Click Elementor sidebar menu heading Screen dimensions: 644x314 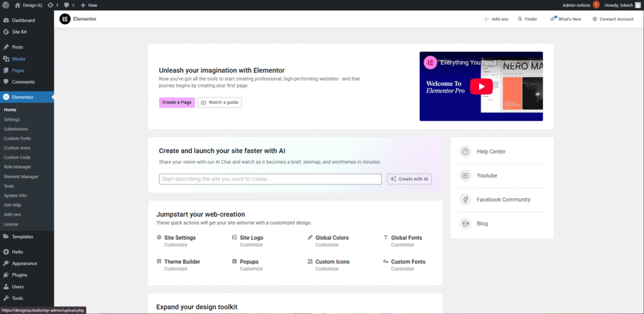[26, 97]
